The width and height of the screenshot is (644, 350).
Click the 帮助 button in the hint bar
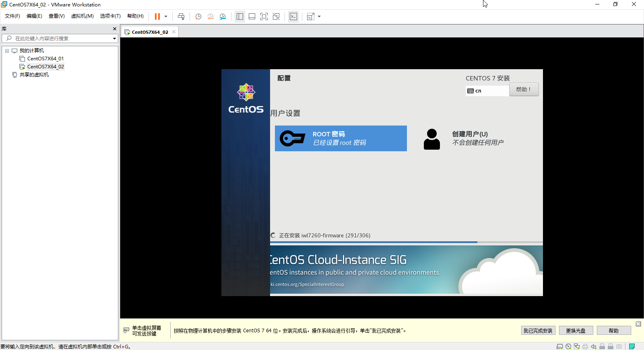click(614, 331)
